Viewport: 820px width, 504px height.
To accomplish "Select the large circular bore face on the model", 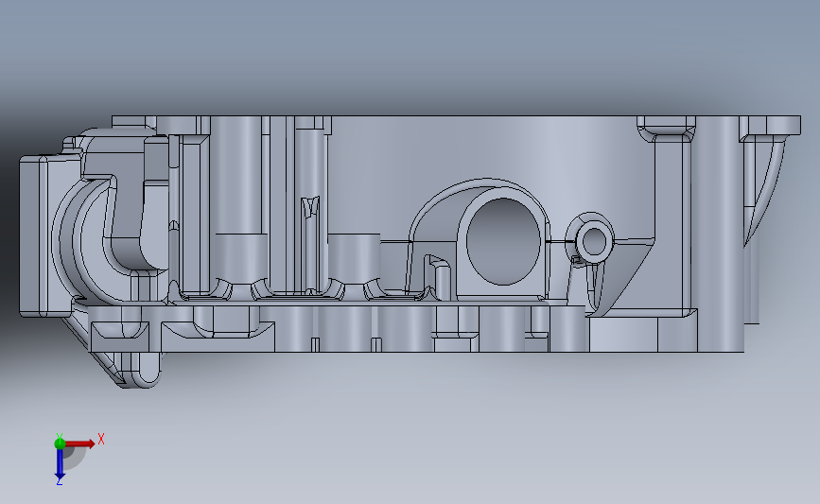I will [x=502, y=241].
